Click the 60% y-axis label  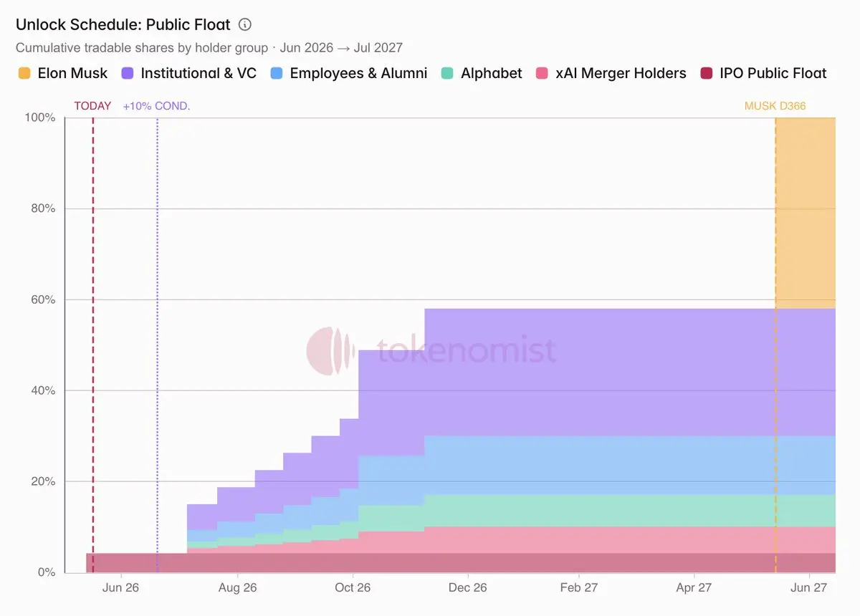click(43, 299)
